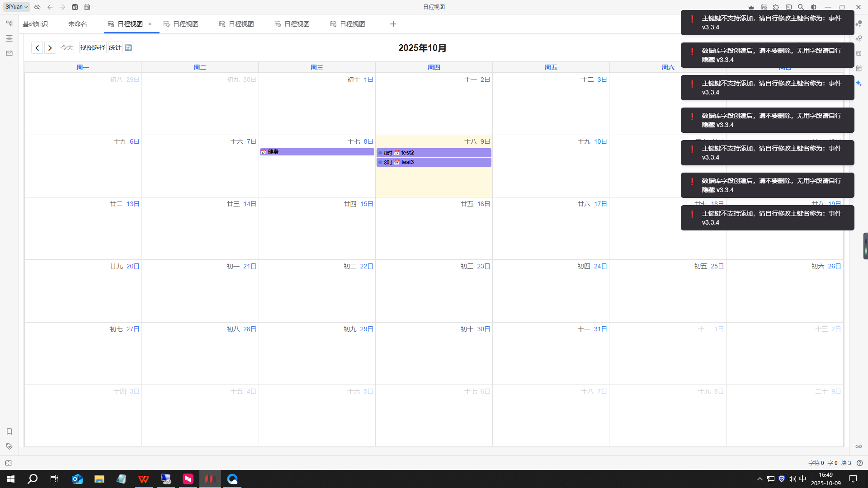Open the file tree sidebar panel
Screen dimensions: 868x488
click(9, 23)
